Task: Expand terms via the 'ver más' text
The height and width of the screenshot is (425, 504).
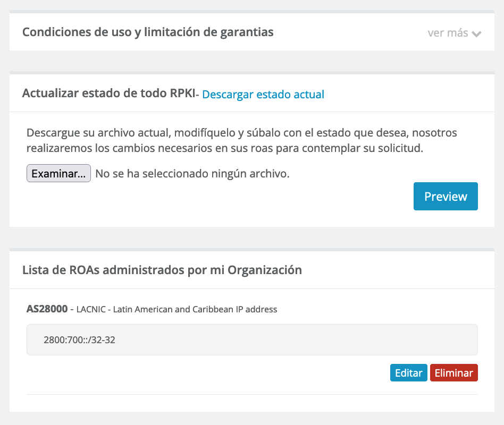Action: tap(448, 33)
